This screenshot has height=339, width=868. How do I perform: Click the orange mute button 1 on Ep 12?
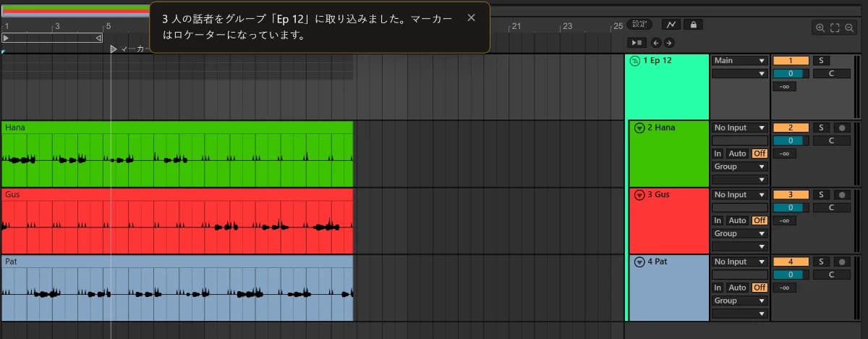pyautogui.click(x=791, y=61)
